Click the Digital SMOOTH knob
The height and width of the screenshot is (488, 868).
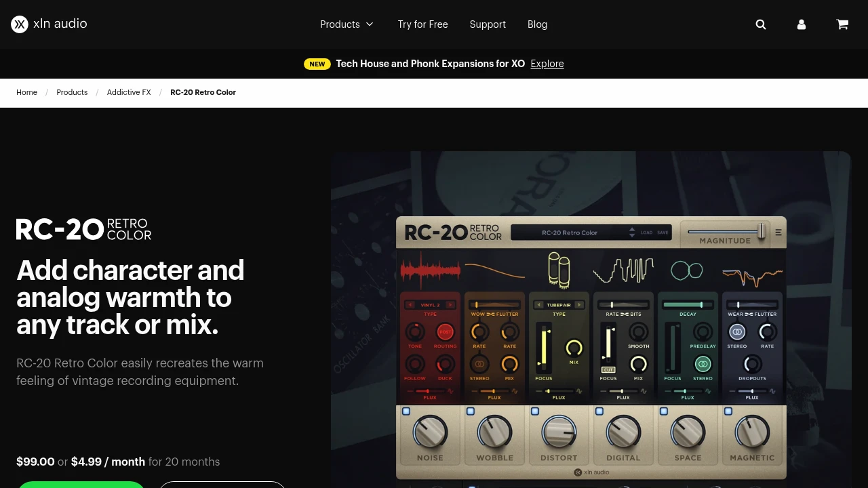click(x=638, y=331)
